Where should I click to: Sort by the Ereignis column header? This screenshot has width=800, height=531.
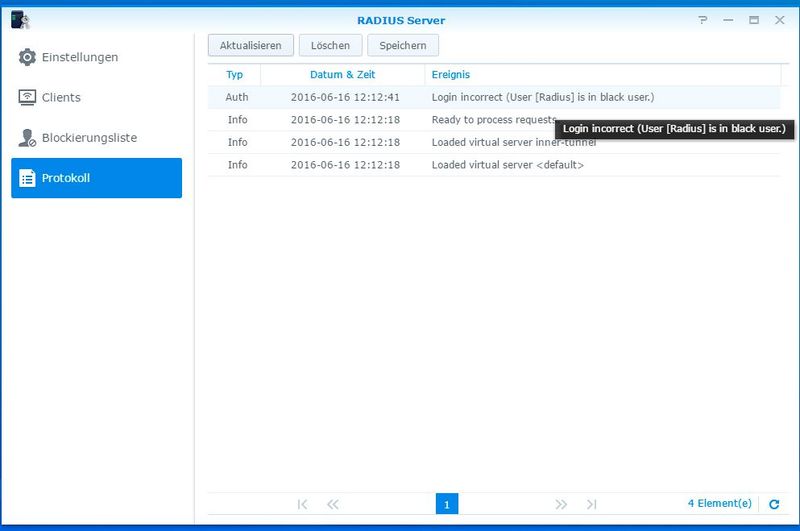point(603,74)
